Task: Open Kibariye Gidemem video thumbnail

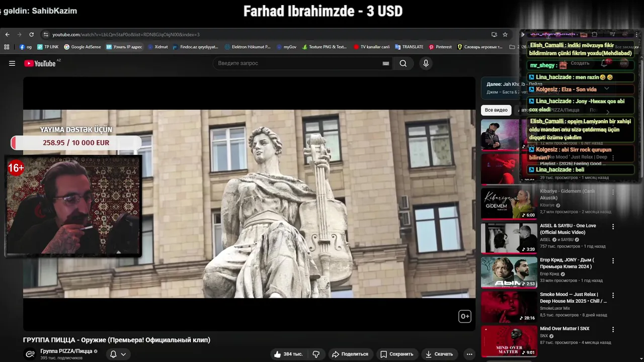Action: pyautogui.click(x=509, y=204)
